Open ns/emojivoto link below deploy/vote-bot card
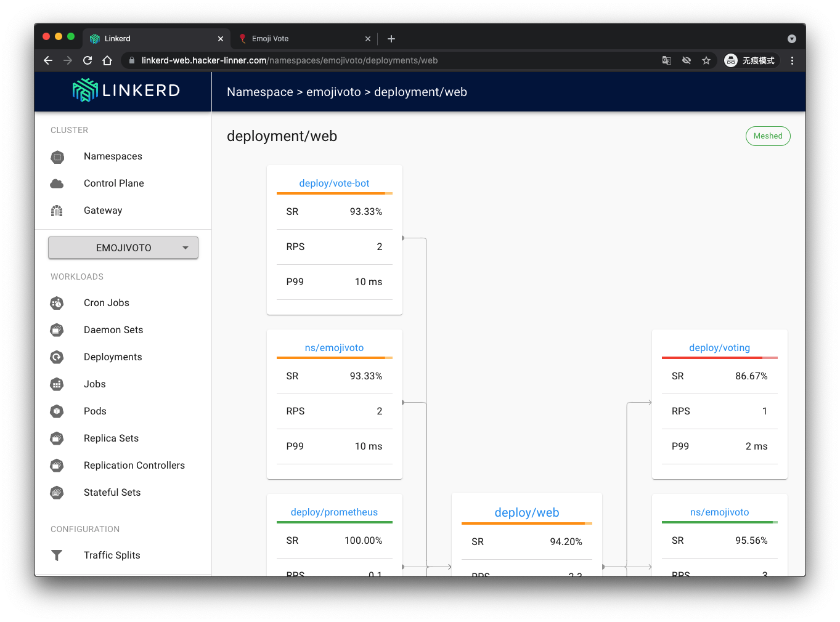Viewport: 840px width, 622px height. pyautogui.click(x=334, y=348)
